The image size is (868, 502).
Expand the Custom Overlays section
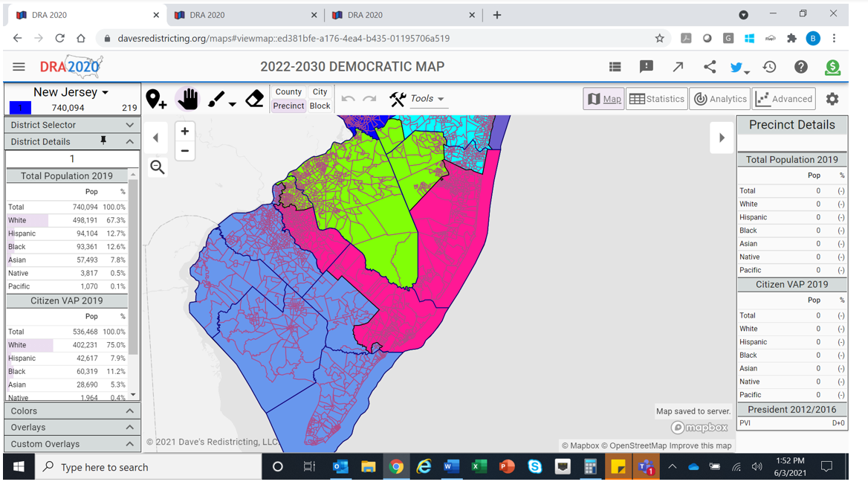point(72,444)
